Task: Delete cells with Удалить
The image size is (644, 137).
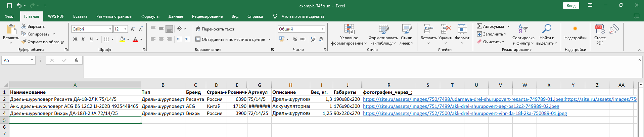Action: (446, 35)
